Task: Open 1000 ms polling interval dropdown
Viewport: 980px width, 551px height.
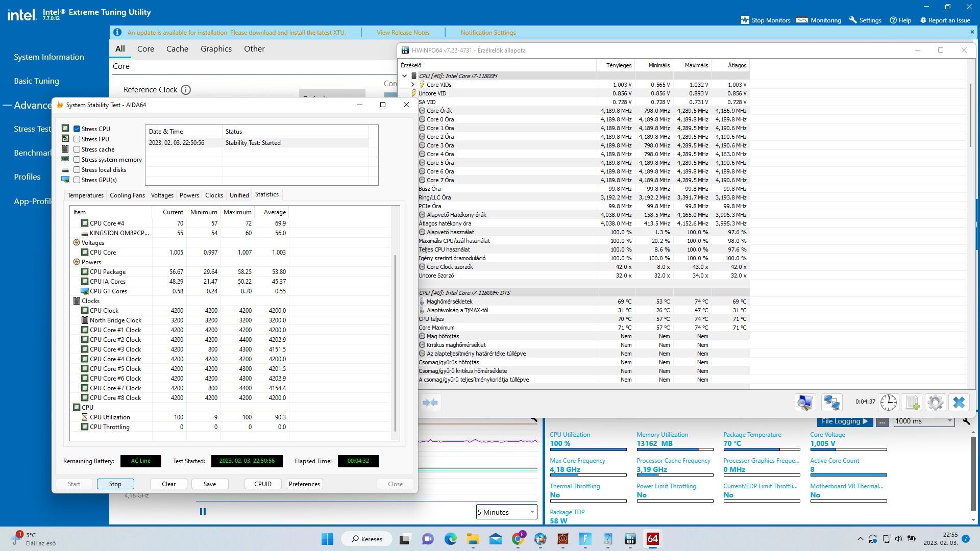Action: click(x=923, y=421)
